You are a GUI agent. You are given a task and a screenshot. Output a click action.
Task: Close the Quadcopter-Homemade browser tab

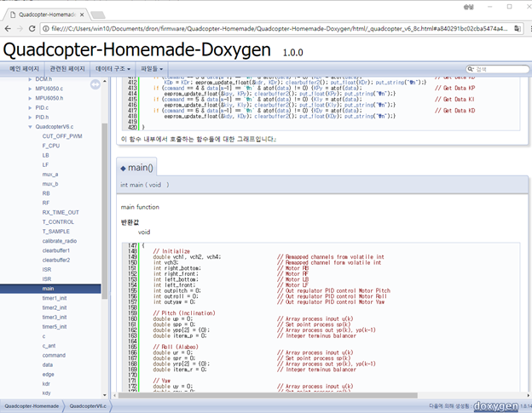click(82, 14)
